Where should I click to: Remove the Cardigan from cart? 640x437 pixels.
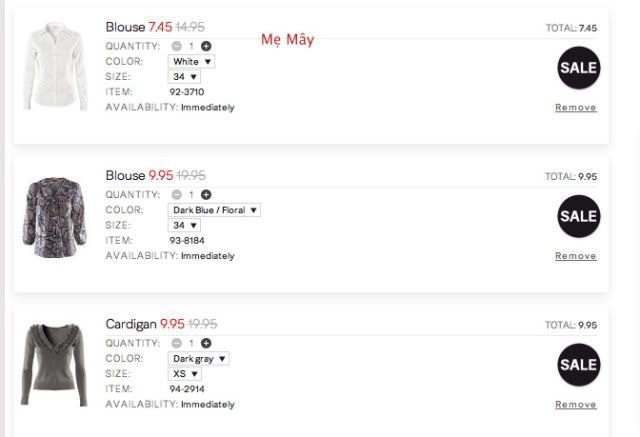coord(576,404)
